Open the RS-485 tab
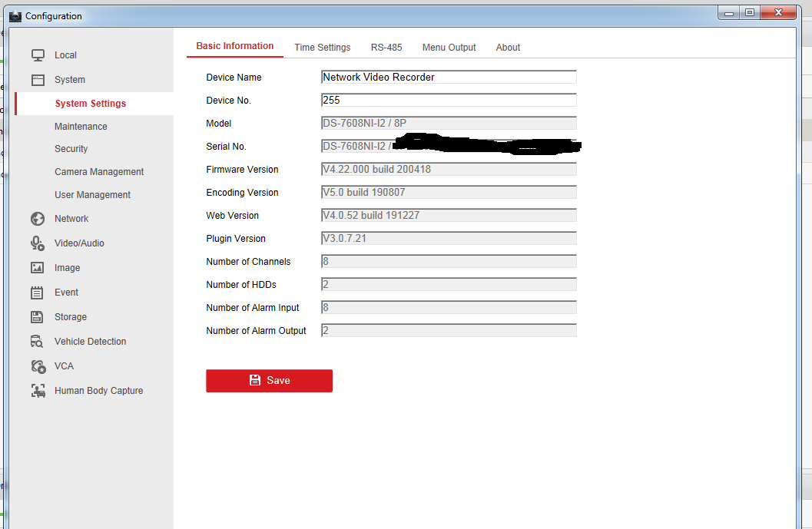The height and width of the screenshot is (529, 812). (x=386, y=48)
